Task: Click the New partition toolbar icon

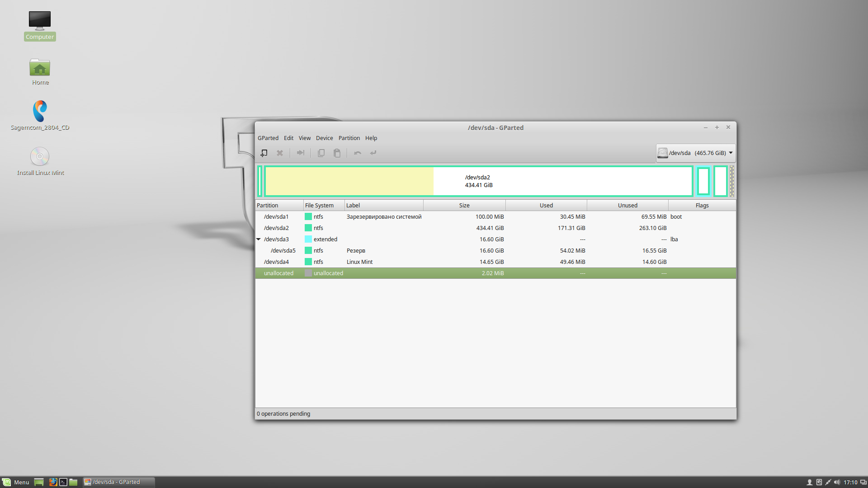Action: pos(264,153)
